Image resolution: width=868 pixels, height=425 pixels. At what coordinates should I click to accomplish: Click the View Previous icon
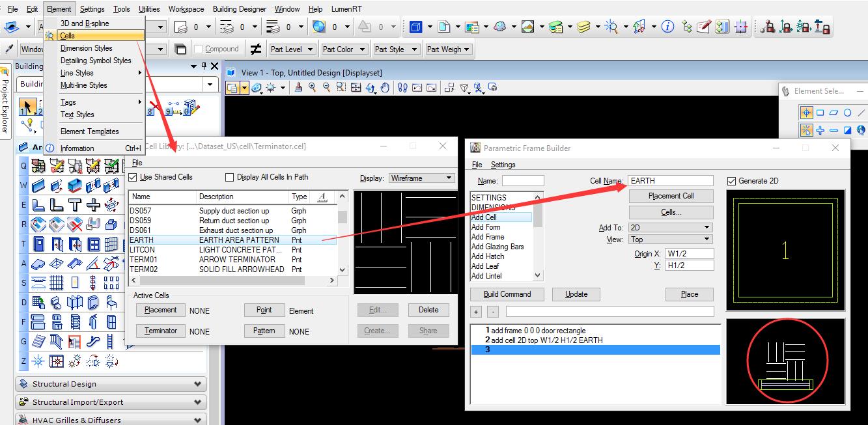[x=417, y=88]
